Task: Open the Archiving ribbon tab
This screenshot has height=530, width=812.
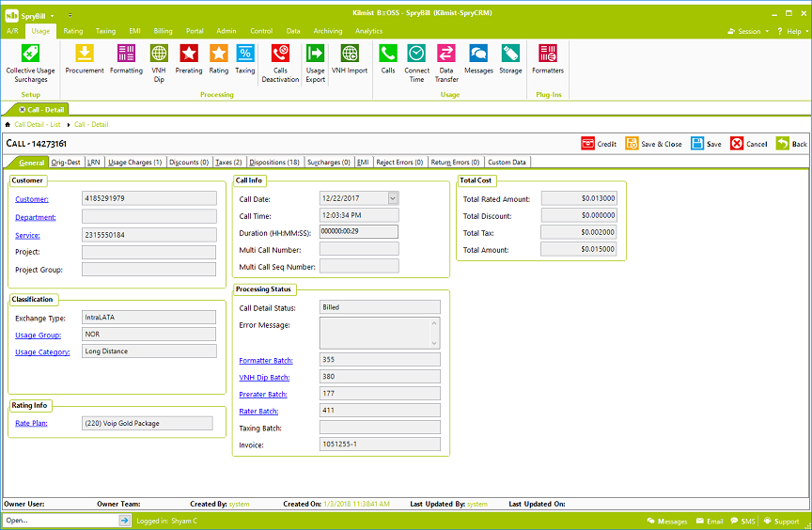Action: point(328,31)
